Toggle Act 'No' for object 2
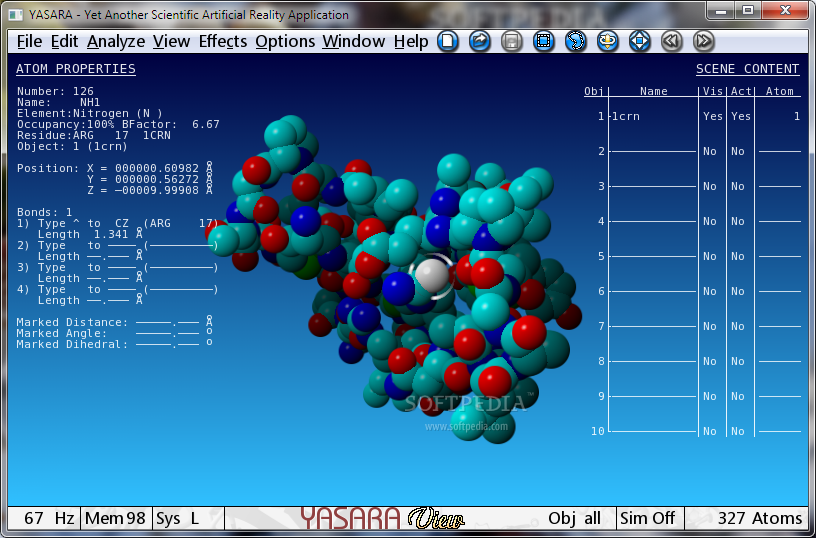This screenshot has height=538, width=816. pyautogui.click(x=737, y=151)
